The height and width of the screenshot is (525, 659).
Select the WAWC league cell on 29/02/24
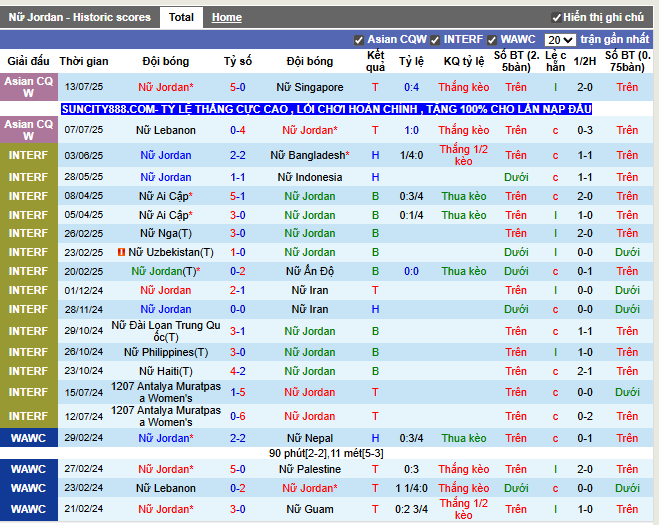[29, 438]
